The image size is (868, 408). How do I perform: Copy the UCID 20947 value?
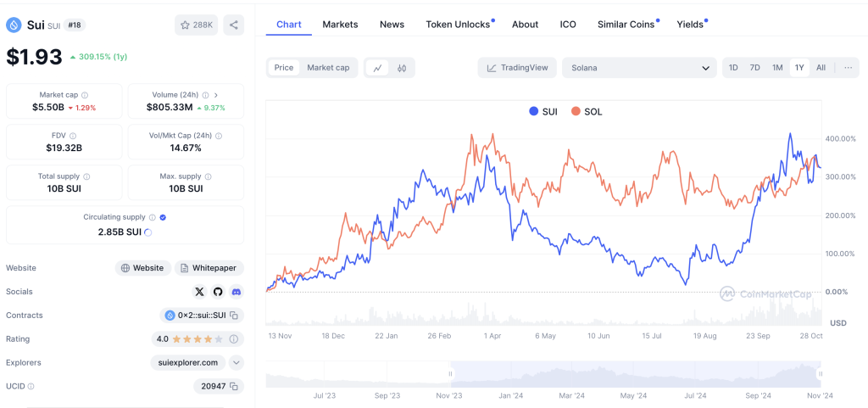click(234, 387)
